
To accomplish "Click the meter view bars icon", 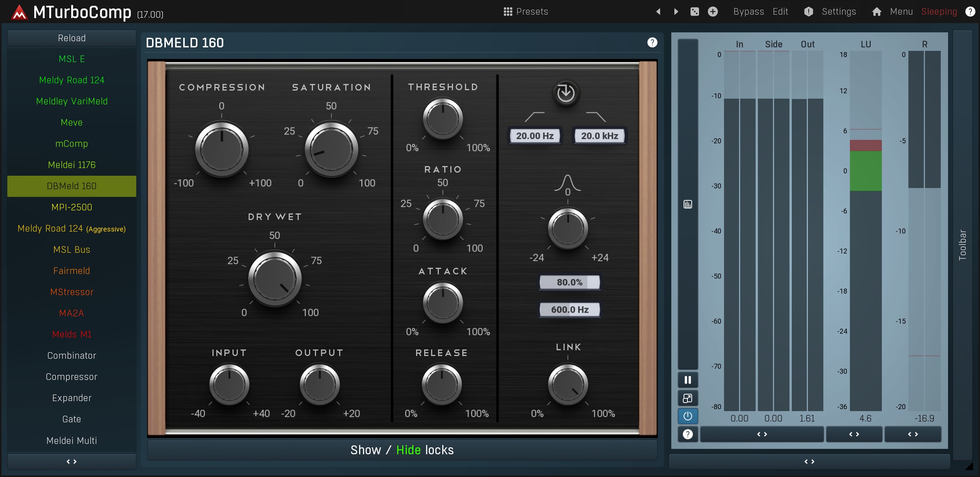I will tap(688, 204).
